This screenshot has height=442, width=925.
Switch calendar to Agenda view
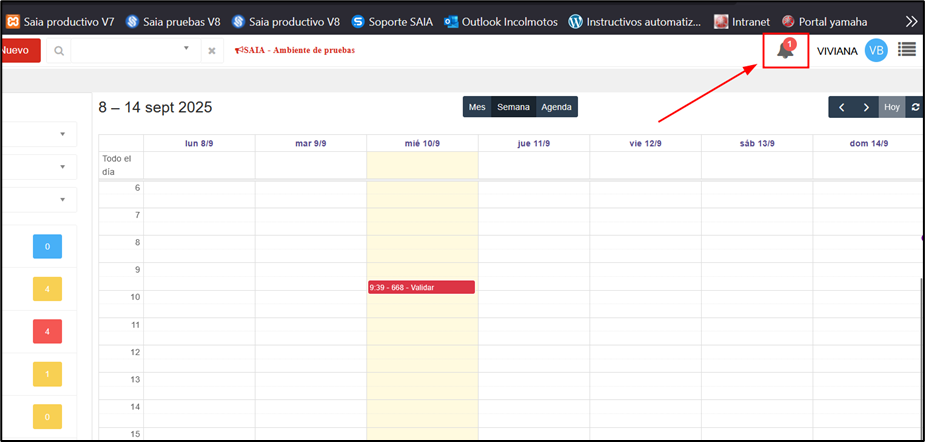point(556,107)
